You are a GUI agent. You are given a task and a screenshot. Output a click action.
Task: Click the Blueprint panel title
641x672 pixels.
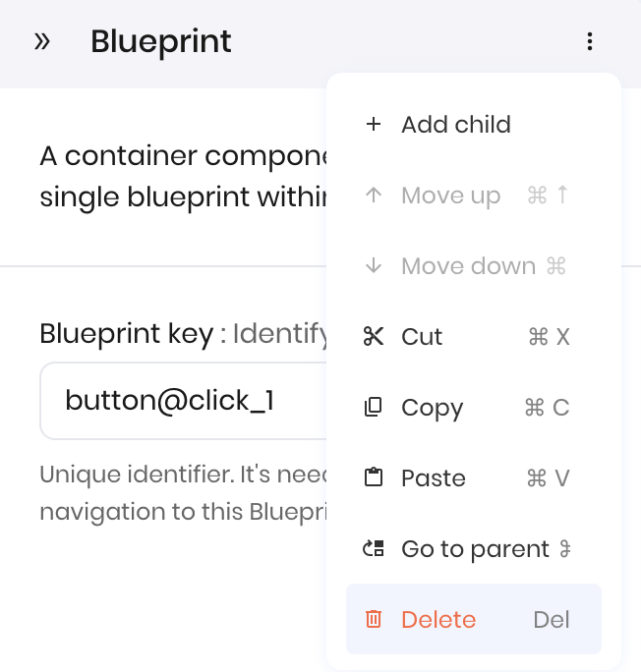(161, 41)
